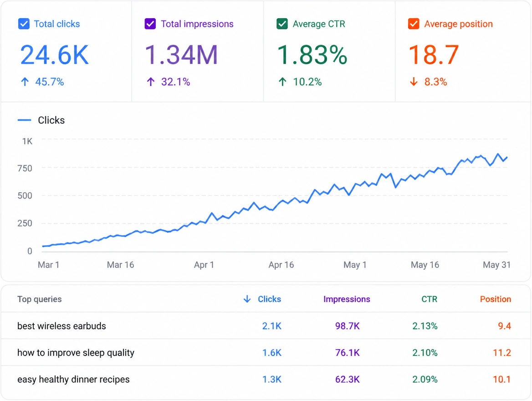Sort table by Position column header
Screen dimensions: 532x401
[x=496, y=299]
